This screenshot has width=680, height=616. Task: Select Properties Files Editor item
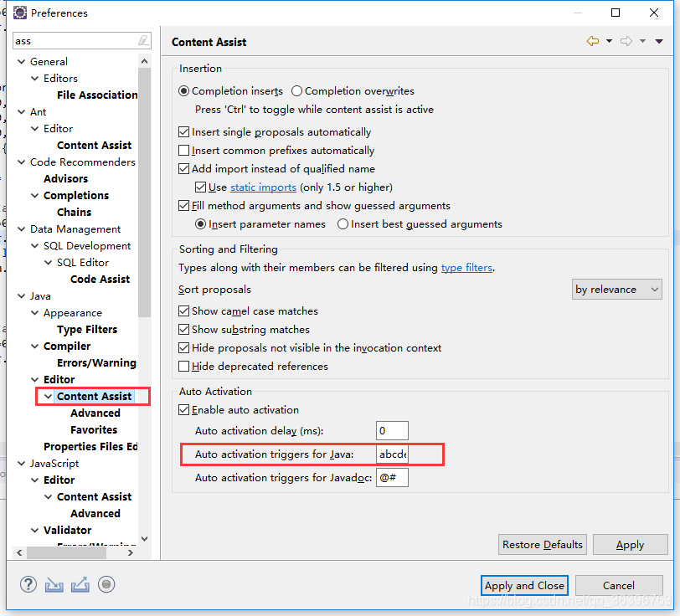[90, 446]
